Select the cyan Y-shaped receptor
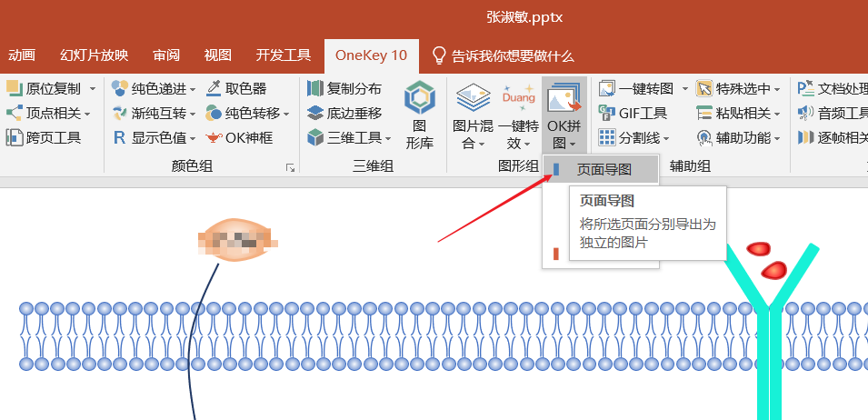 point(770,332)
